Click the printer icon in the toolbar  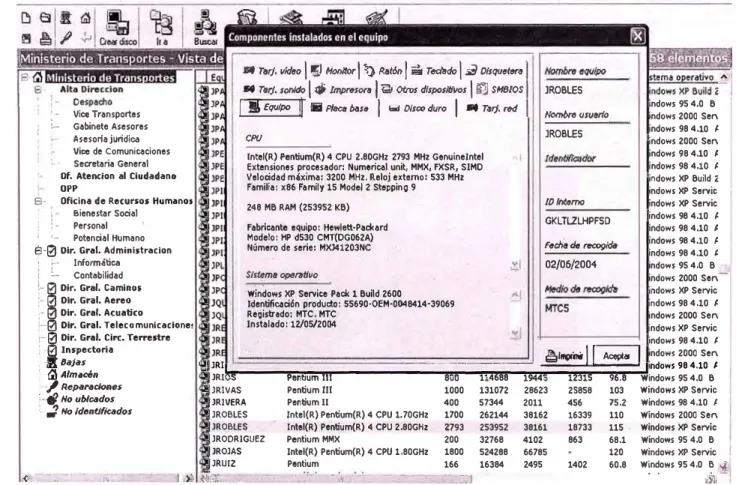[46, 38]
